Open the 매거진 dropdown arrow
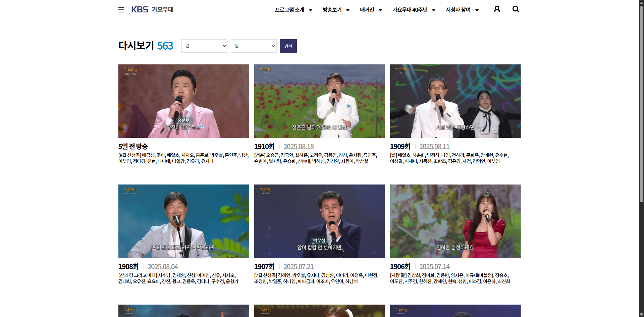The height and width of the screenshot is (317, 644). (x=380, y=10)
